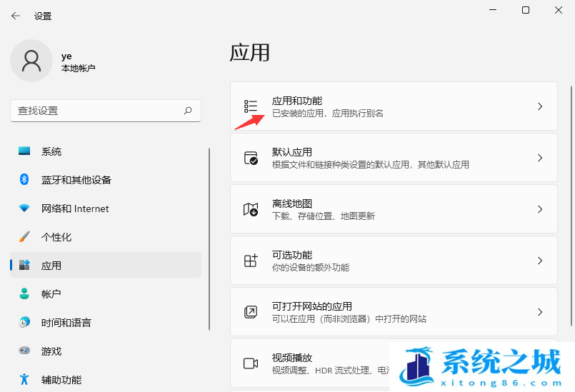Click the 本地帐户 label
Image resolution: width=575 pixels, height=392 pixels.
point(78,69)
